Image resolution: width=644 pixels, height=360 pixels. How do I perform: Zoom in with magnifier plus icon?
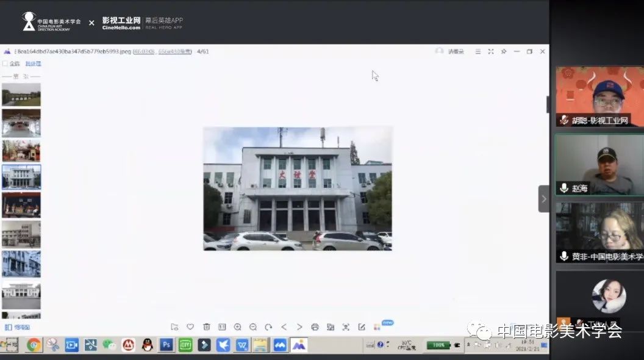pyautogui.click(x=238, y=327)
